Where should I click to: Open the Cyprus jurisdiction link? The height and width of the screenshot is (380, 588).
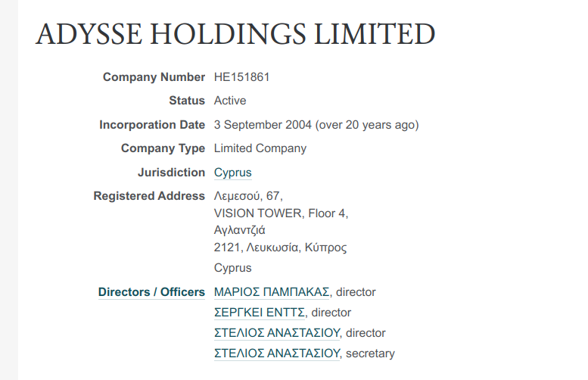[x=232, y=172]
